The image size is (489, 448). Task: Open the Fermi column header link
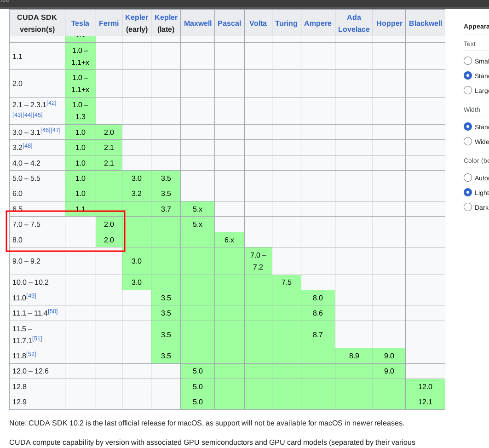pyautogui.click(x=109, y=23)
